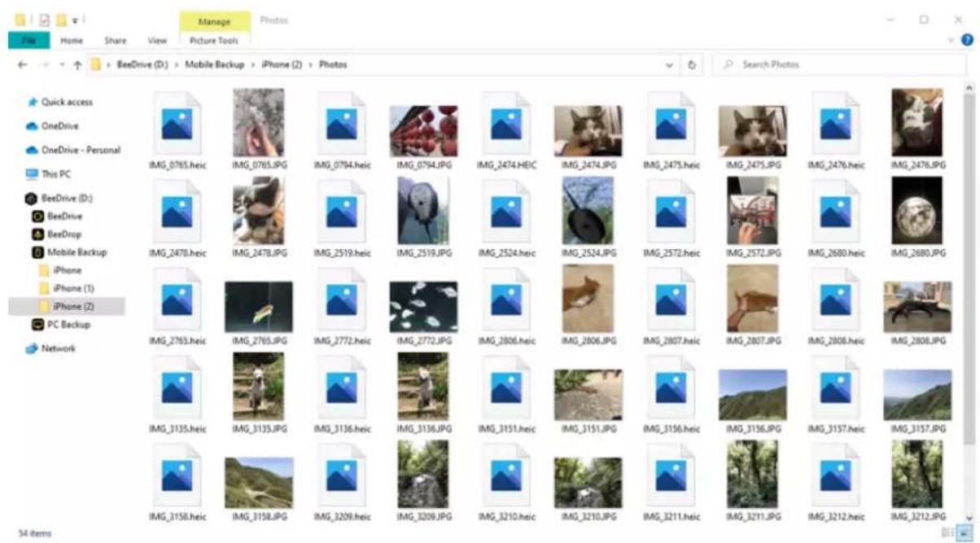Select the IMG_2772.heic file icon
This screenshot has width=980, height=543.
pos(341,300)
